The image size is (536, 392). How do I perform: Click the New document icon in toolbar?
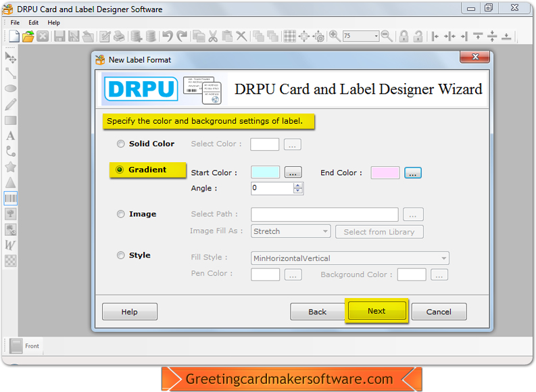coord(14,36)
